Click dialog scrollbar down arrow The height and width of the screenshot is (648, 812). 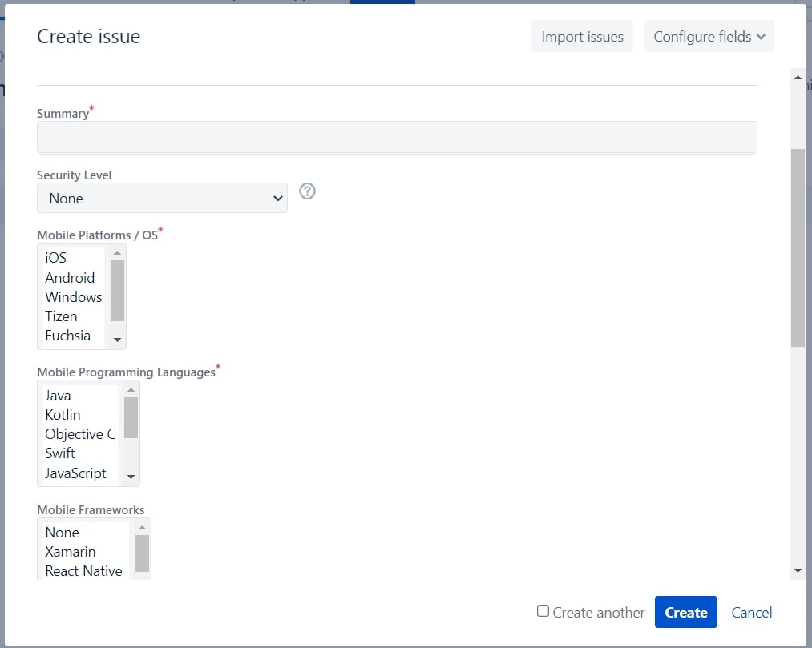[798, 570]
